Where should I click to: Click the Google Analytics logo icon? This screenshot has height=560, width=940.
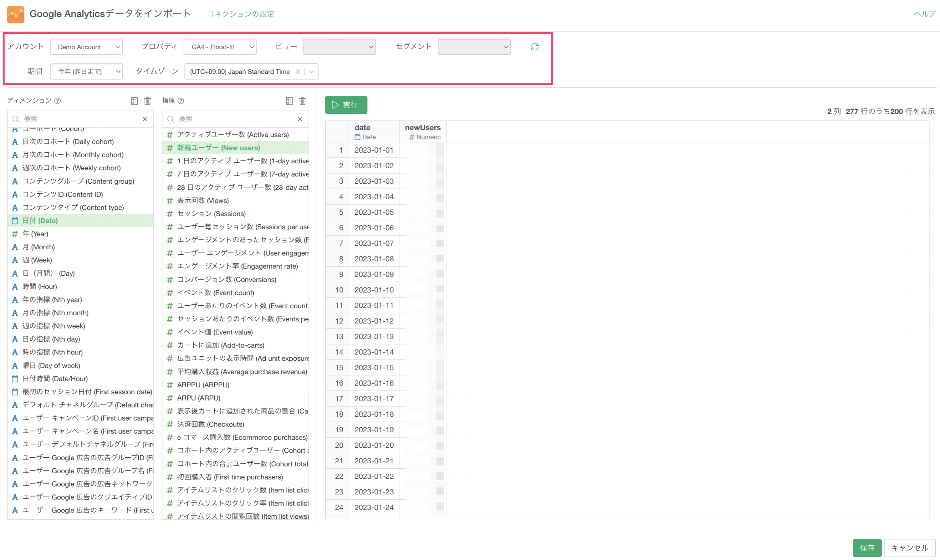15,14
